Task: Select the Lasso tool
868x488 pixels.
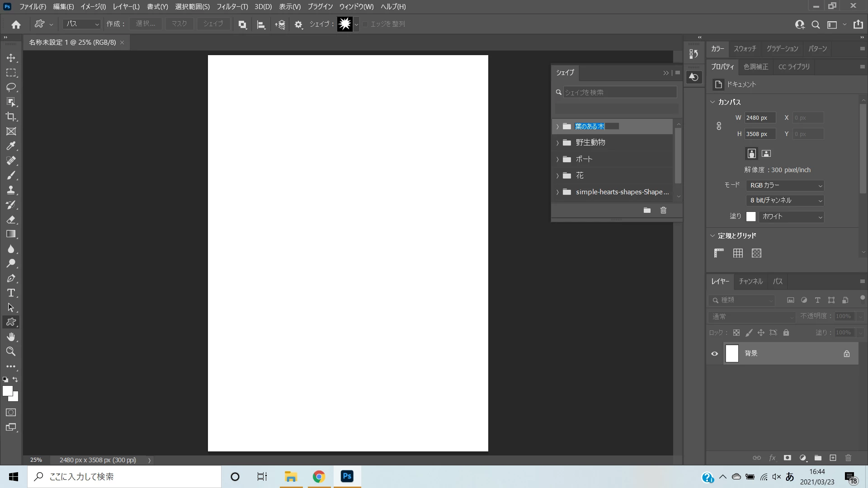Action: pos(11,87)
